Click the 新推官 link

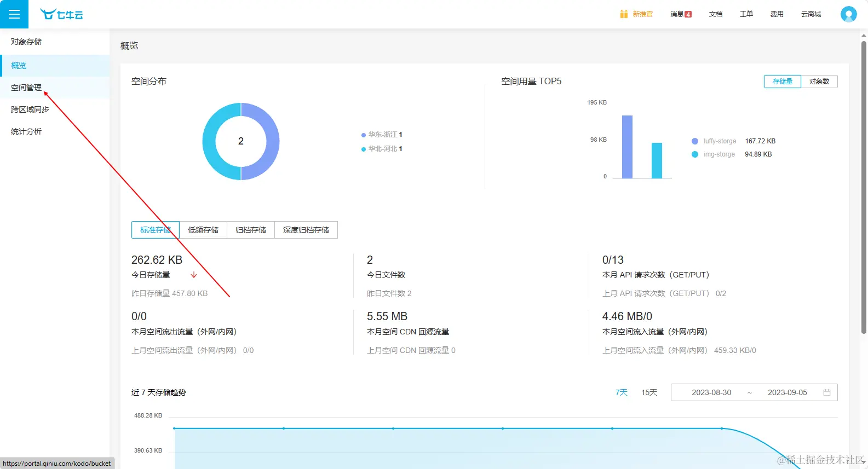[643, 14]
